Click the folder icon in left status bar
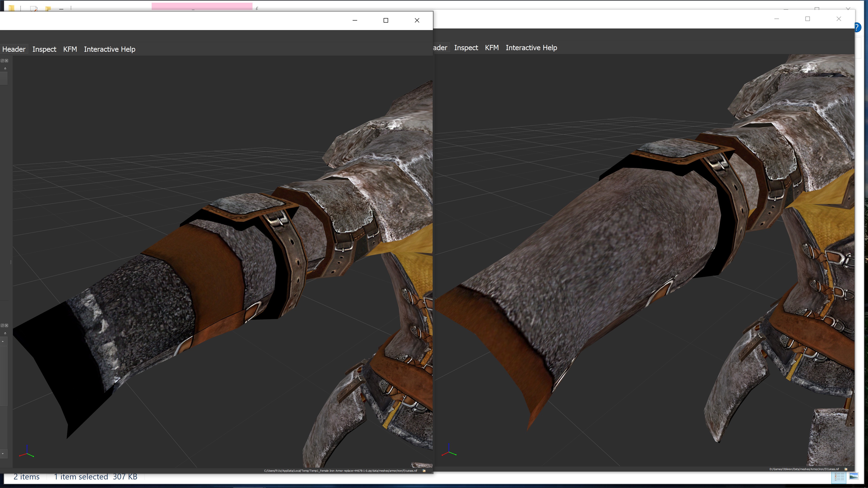 click(424, 471)
